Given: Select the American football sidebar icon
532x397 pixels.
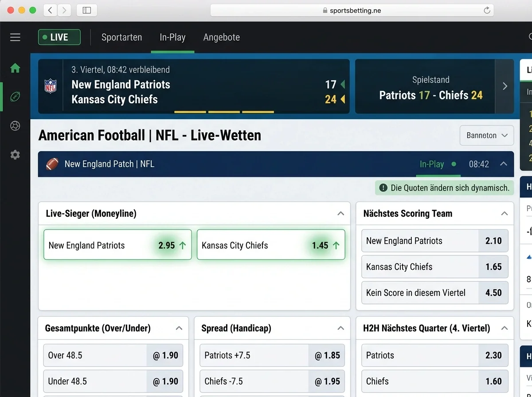Looking at the screenshot, I should click(x=15, y=97).
